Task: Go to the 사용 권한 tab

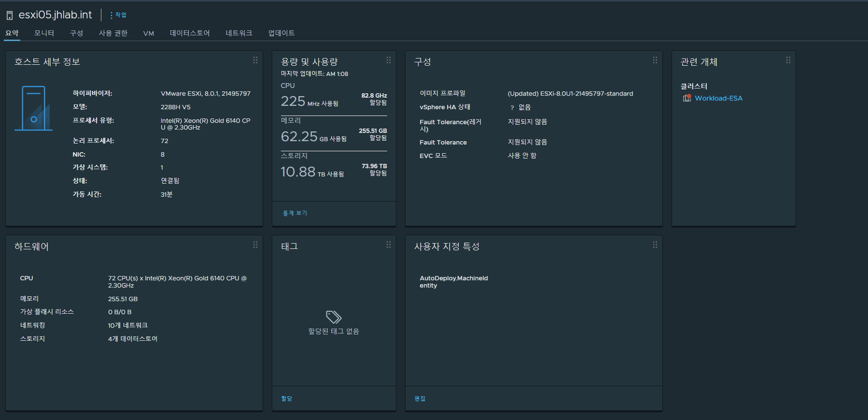Action: pos(113,33)
